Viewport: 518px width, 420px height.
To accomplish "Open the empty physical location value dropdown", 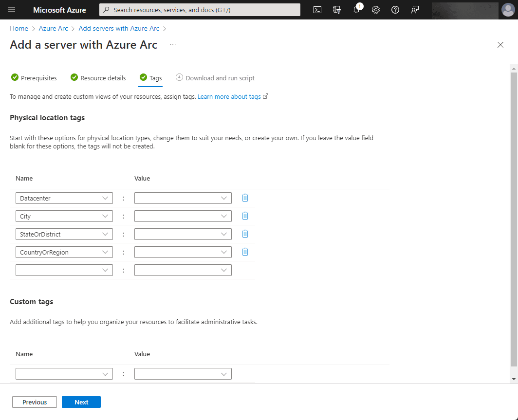I will click(x=183, y=270).
